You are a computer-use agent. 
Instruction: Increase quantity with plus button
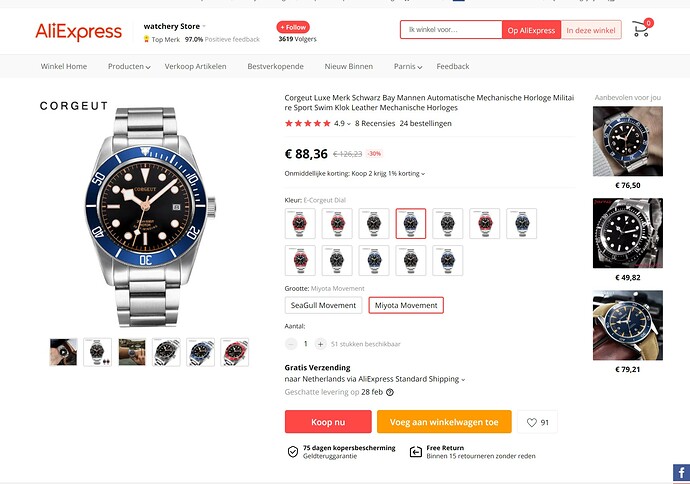click(320, 343)
